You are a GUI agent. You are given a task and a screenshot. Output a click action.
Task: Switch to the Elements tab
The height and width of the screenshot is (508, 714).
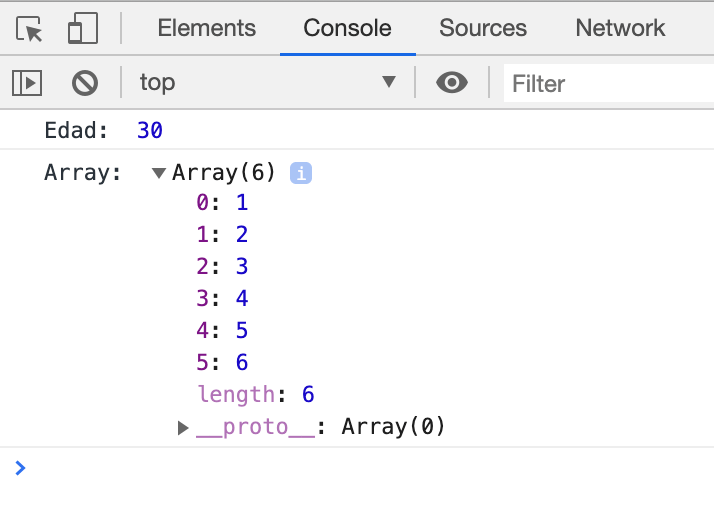(x=207, y=28)
